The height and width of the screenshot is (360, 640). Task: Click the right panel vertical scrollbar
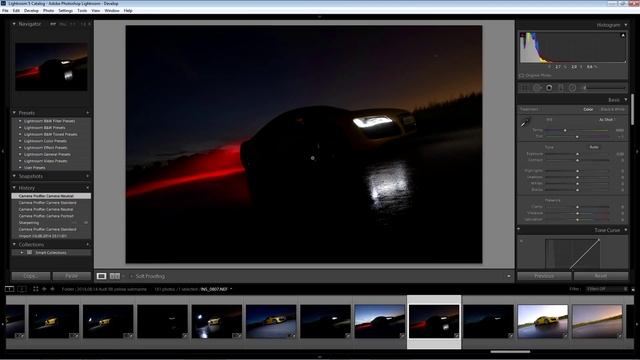pos(633,108)
